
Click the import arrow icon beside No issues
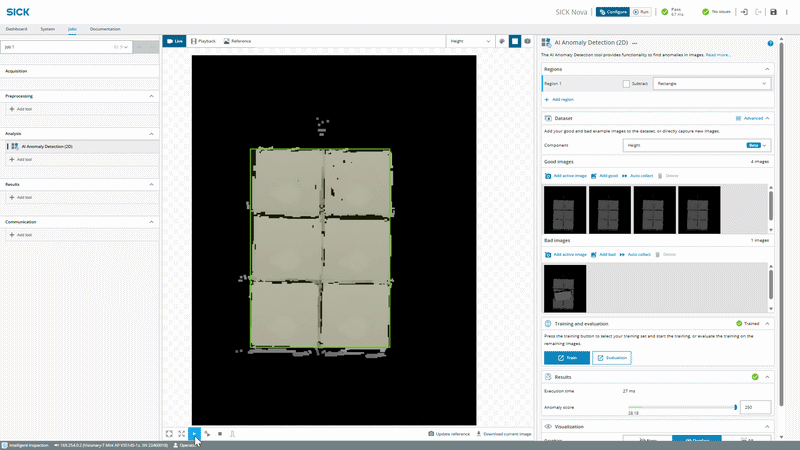[x=744, y=12]
